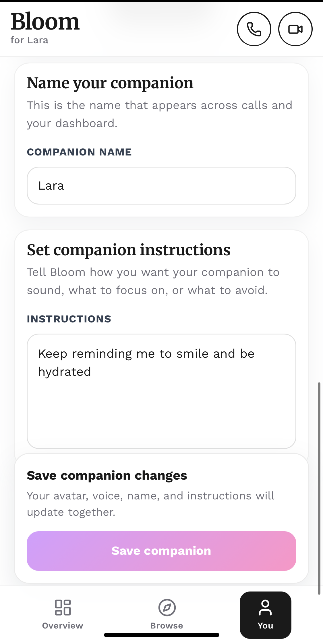Tap the "Save companion changes" heading

pyautogui.click(x=107, y=476)
